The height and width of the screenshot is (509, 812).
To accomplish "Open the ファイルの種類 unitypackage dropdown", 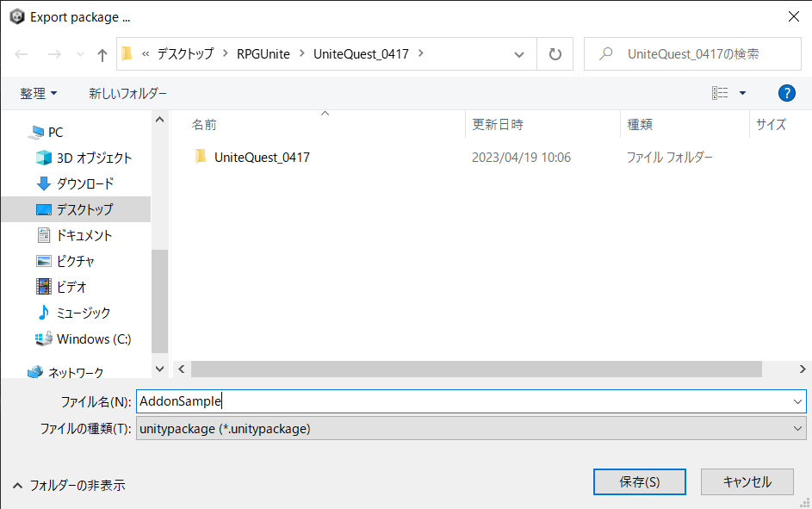I will 470,428.
